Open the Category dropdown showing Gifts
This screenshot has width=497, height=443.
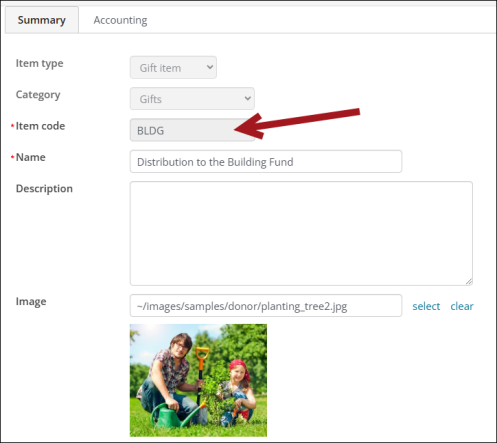(192, 99)
